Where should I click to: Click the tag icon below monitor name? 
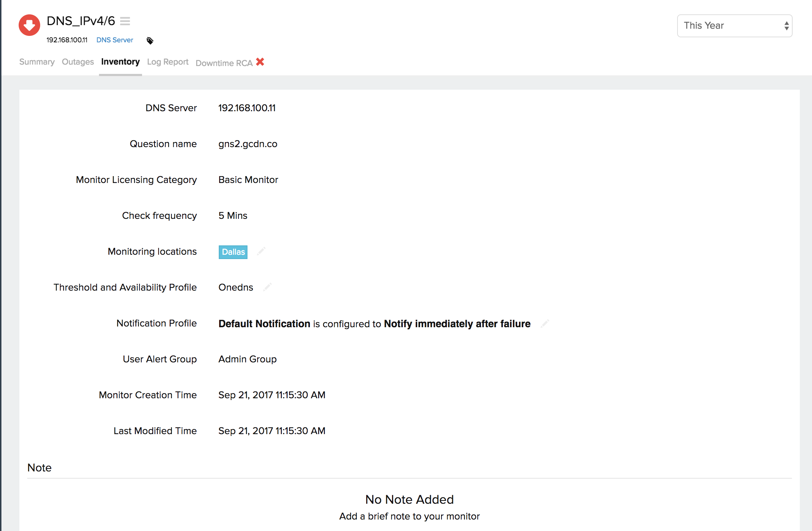pyautogui.click(x=150, y=41)
